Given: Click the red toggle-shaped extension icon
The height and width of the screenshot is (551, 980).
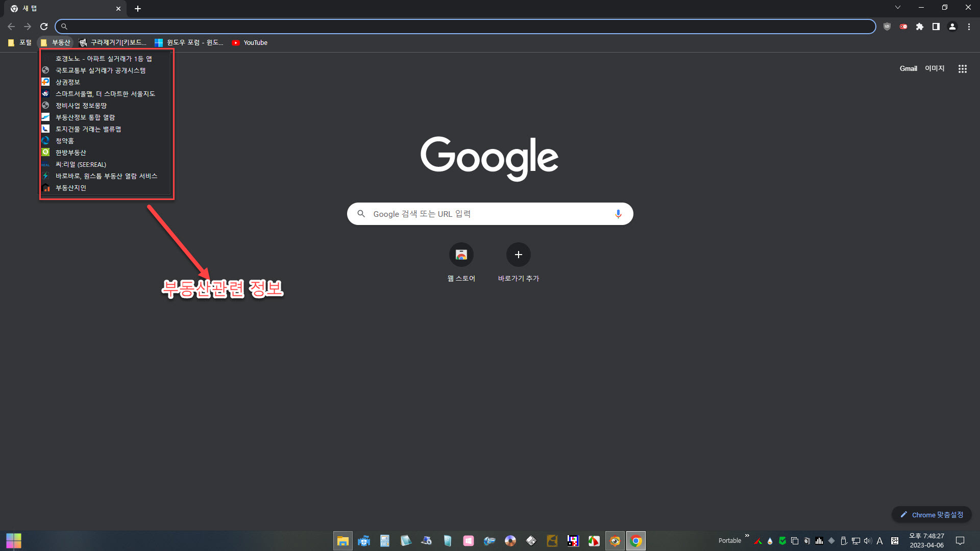Looking at the screenshot, I should click(x=903, y=27).
